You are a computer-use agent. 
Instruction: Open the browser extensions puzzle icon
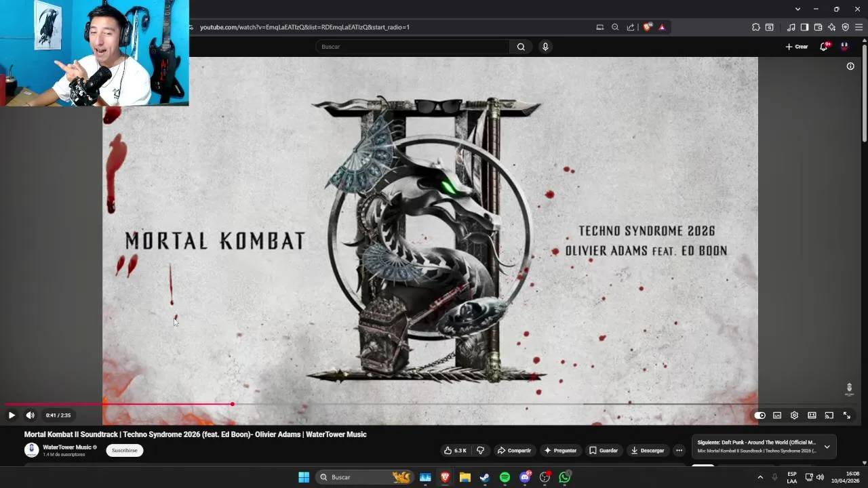pos(756,27)
